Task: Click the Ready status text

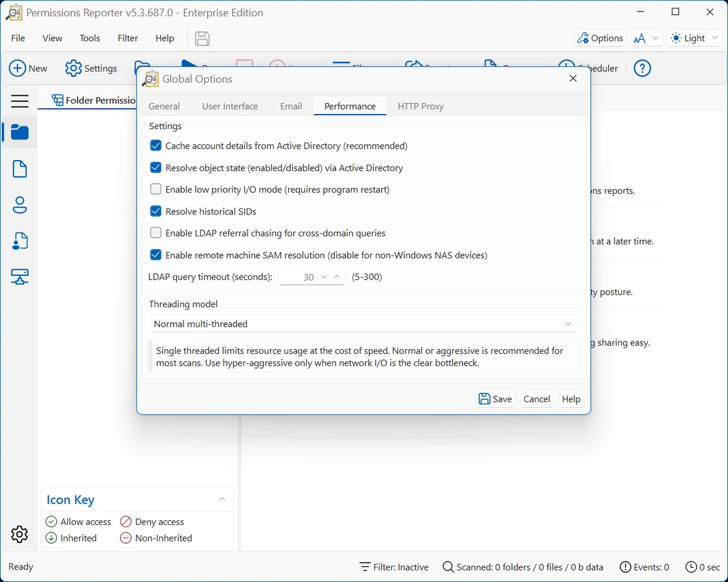Action: tap(21, 567)
